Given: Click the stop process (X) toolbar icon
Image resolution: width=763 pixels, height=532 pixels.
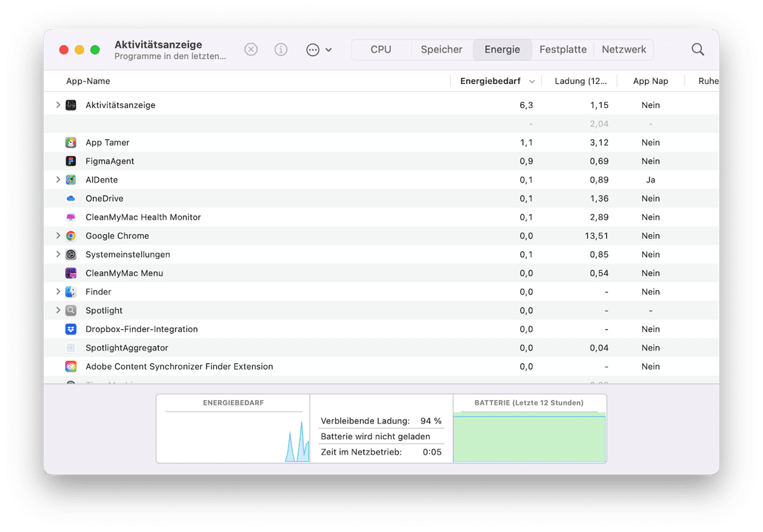Looking at the screenshot, I should click(x=251, y=50).
